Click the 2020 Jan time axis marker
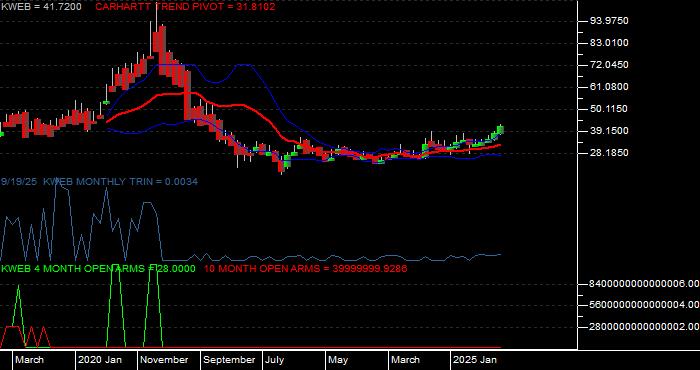 (100, 360)
